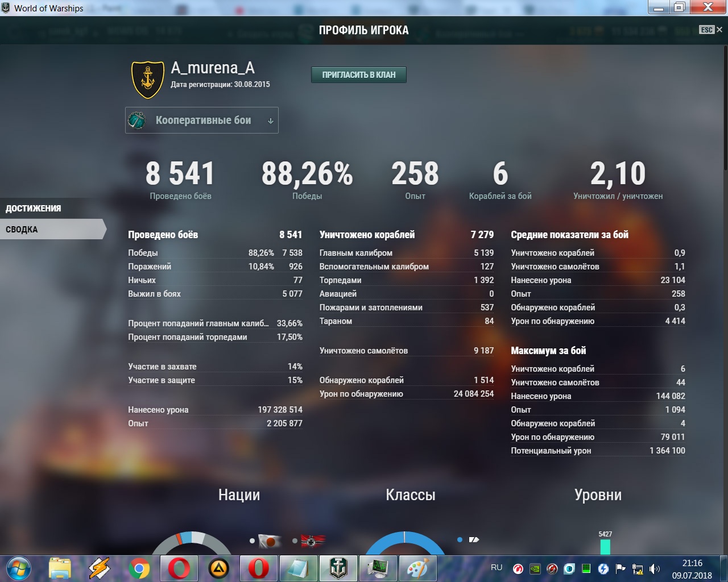The image size is (728, 582).
Task: Open Winamp from the taskbar
Action: coord(99,568)
